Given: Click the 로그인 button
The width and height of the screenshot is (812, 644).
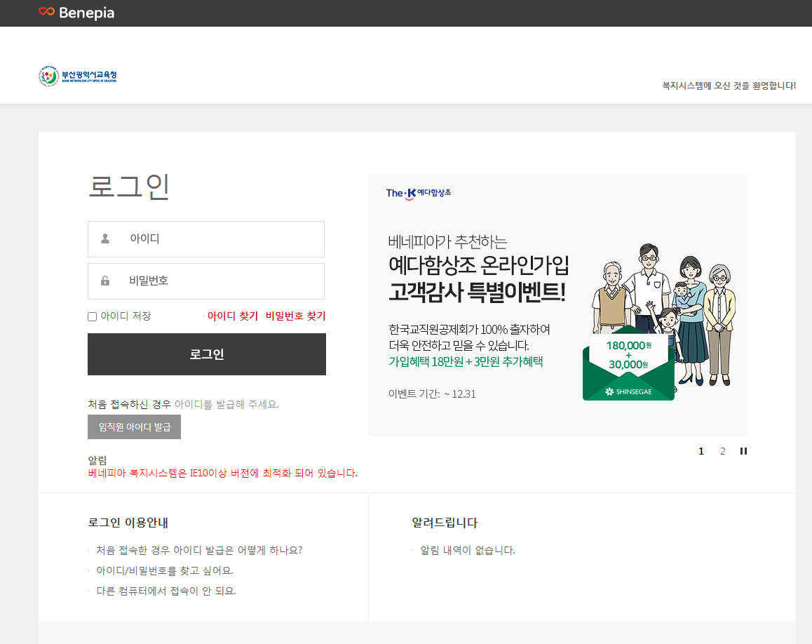Looking at the screenshot, I should click(x=206, y=354).
